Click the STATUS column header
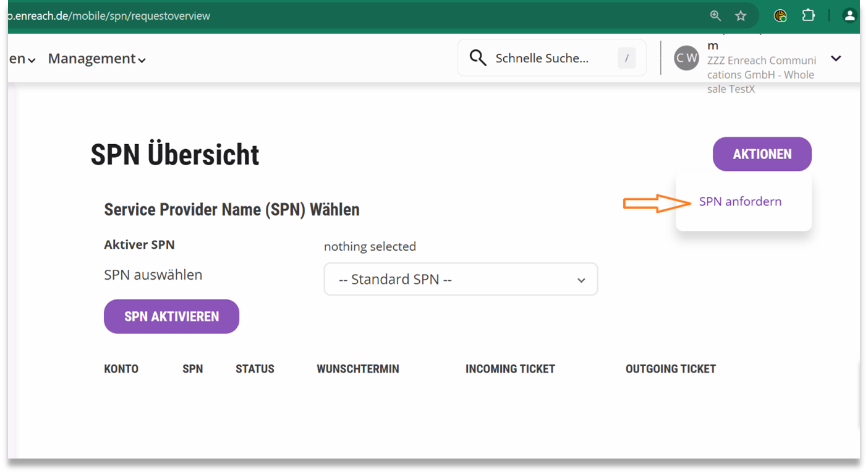This screenshot has height=474, width=868. pyautogui.click(x=255, y=369)
